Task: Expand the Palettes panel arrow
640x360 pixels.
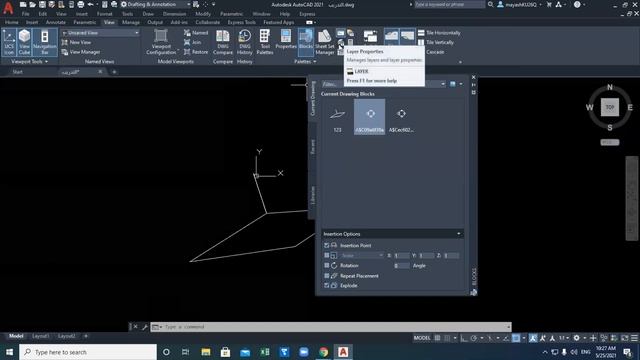Action: pos(315,62)
